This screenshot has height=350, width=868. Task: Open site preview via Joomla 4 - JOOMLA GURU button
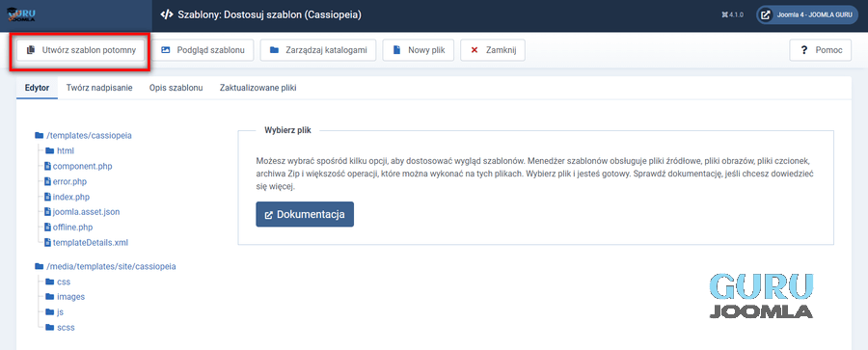[807, 15]
